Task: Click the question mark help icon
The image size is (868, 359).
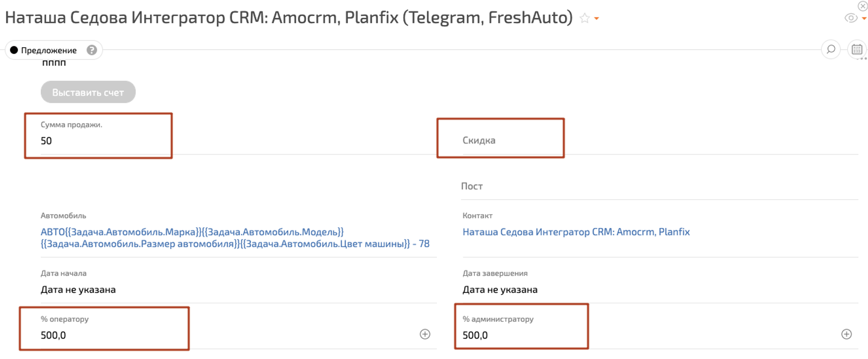Action: click(x=92, y=50)
